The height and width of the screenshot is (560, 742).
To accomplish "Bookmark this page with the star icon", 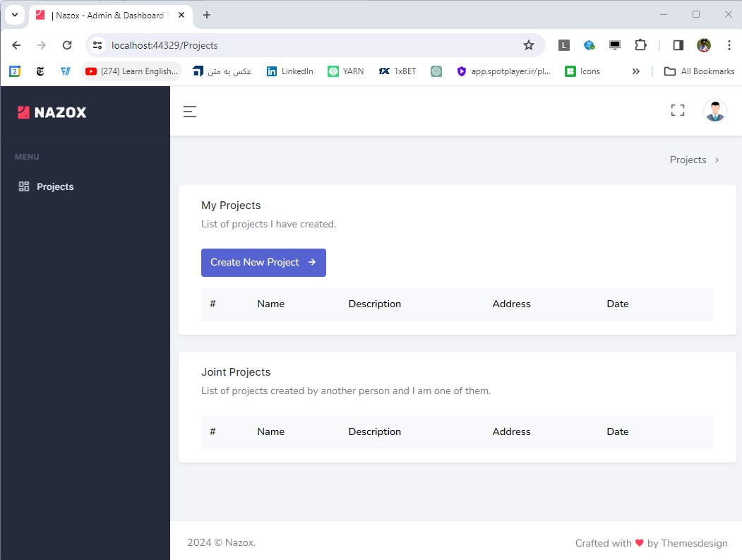I will [x=529, y=45].
